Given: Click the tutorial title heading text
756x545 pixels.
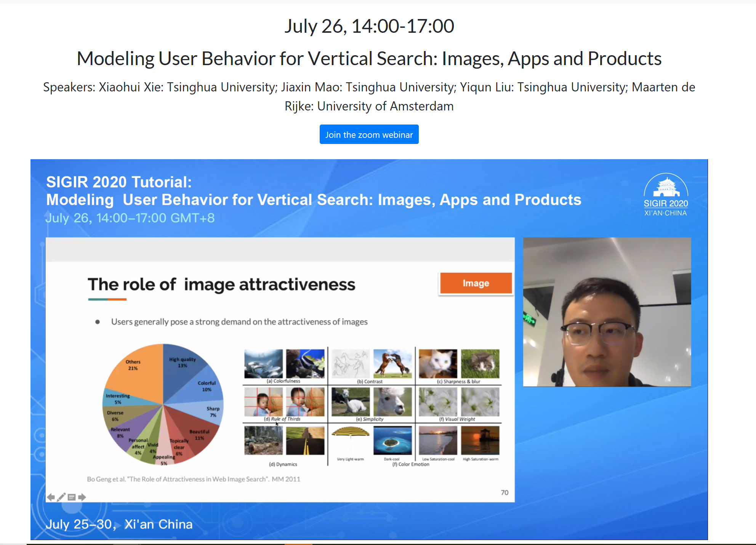Looking at the screenshot, I should (x=369, y=59).
